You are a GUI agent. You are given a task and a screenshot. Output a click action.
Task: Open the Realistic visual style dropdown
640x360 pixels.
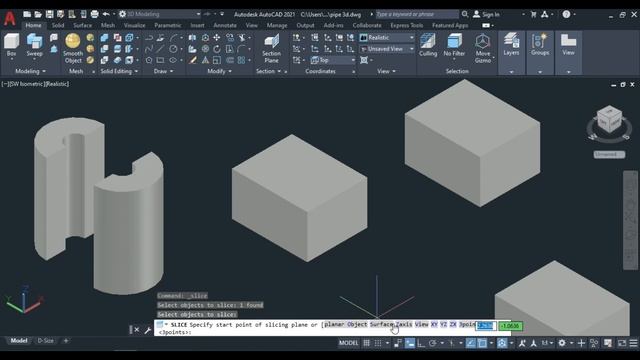[387, 38]
